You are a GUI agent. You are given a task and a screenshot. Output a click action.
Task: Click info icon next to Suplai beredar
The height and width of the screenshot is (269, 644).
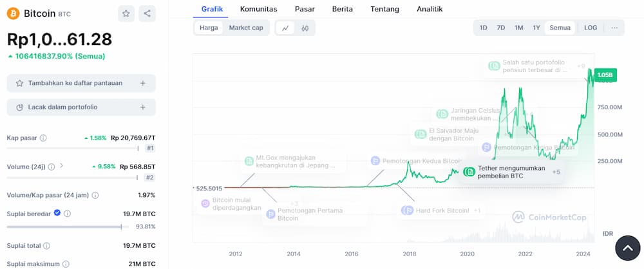pos(68,214)
